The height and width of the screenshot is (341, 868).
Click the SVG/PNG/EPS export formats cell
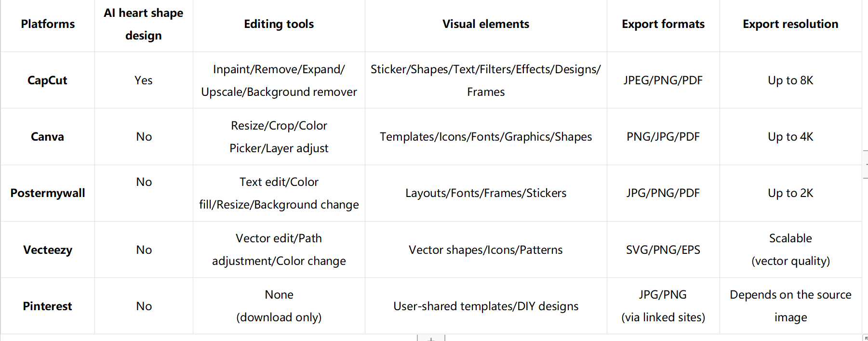tap(663, 250)
